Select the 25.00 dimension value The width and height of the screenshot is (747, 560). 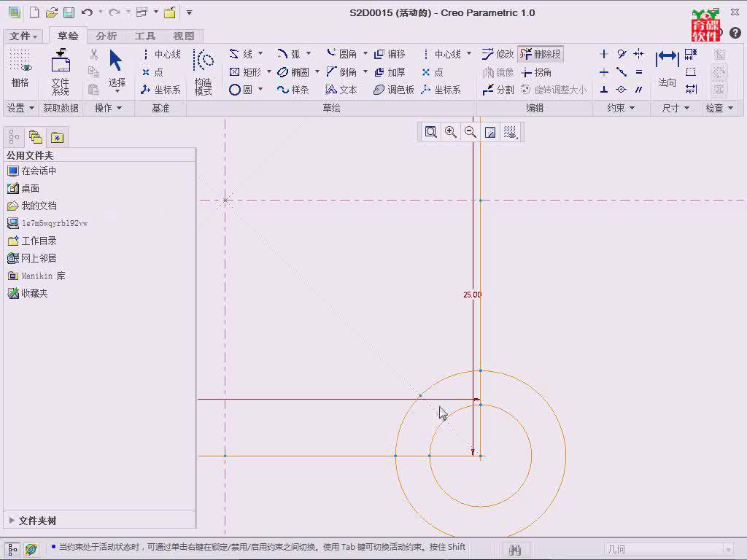472,295
